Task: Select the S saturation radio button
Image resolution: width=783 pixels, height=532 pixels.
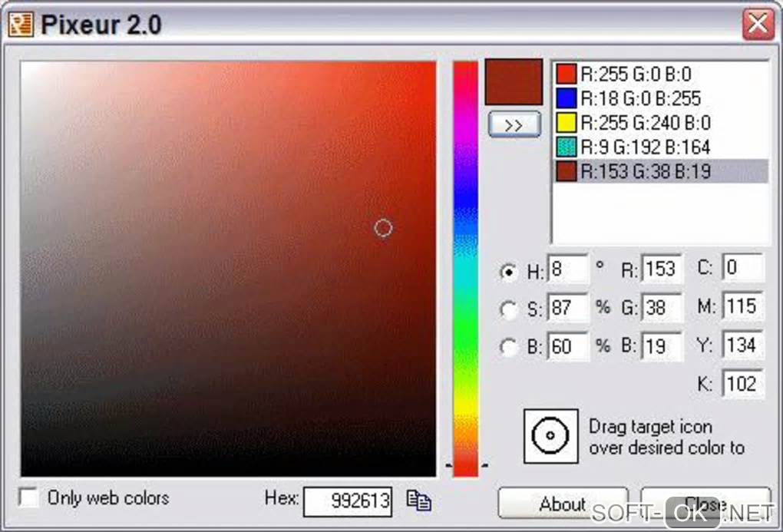Action: pos(508,309)
